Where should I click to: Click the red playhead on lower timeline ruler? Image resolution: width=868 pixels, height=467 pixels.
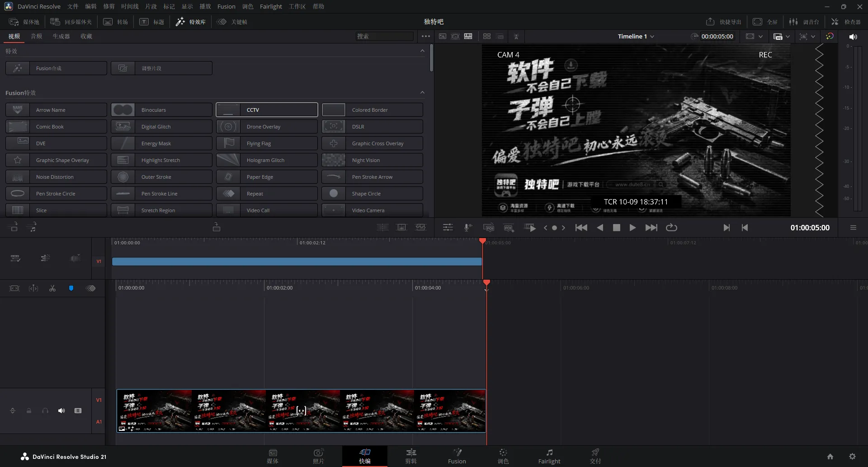click(x=486, y=283)
